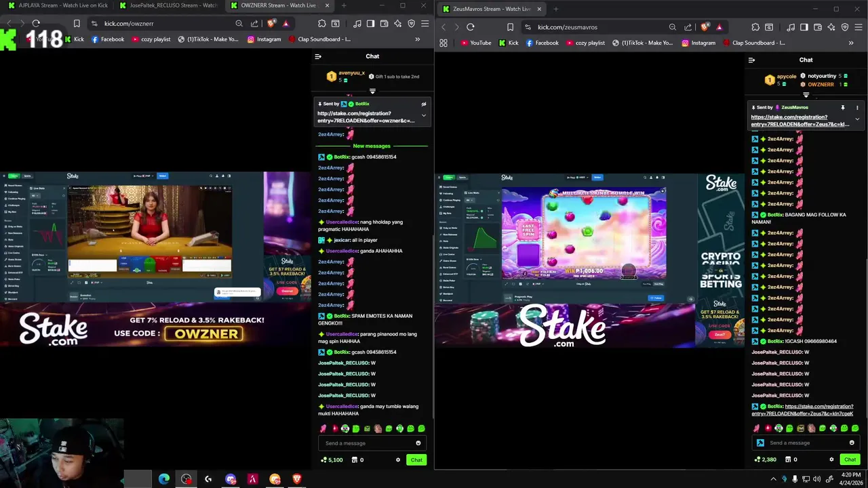Expand gift leaderboard in OWZNERR chat
This screenshot has width=868, height=488.
click(372, 91)
